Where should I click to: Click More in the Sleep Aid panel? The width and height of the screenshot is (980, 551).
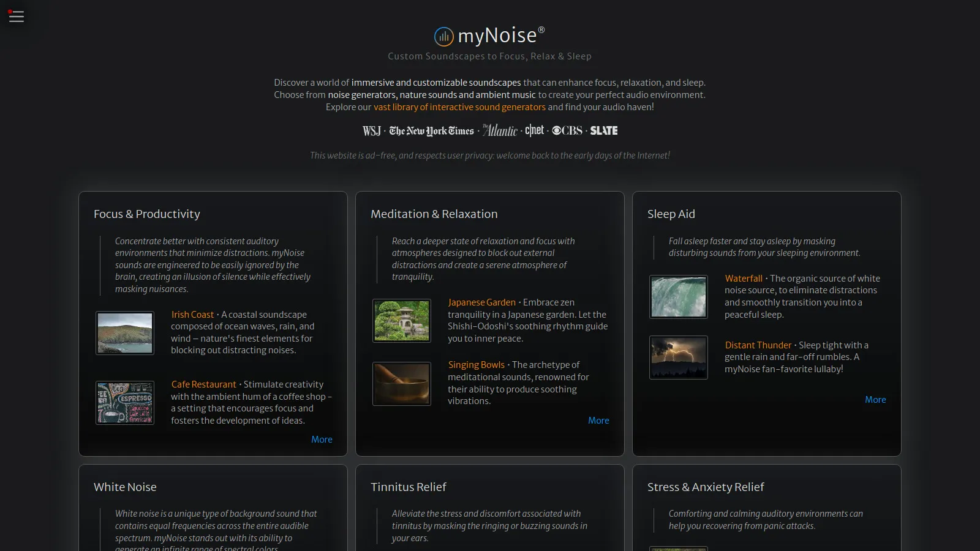click(875, 399)
